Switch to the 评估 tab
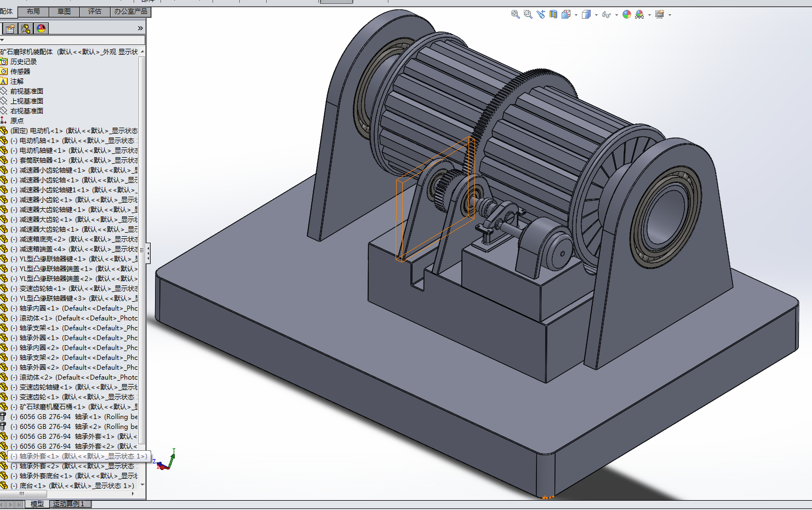Image resolution: width=812 pixels, height=510 pixels. pos(95,12)
